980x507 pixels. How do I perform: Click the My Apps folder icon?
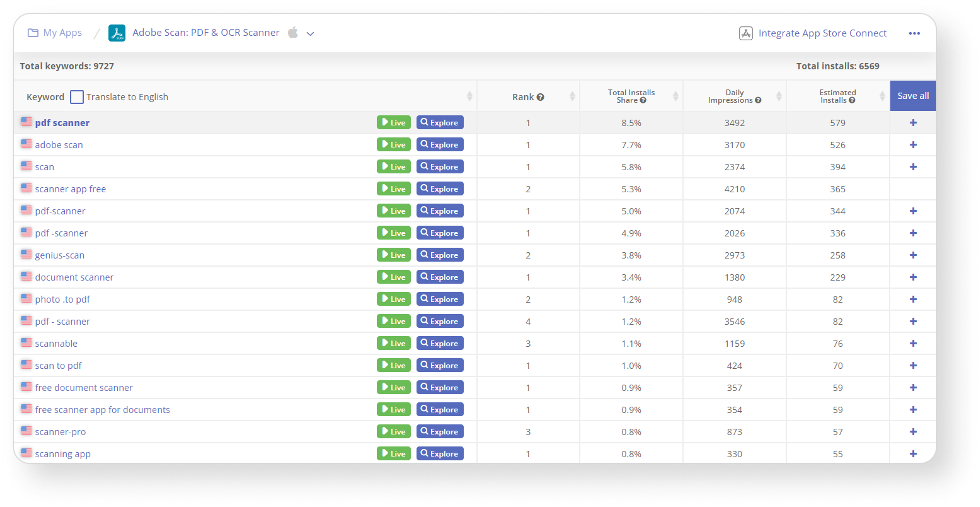point(33,33)
